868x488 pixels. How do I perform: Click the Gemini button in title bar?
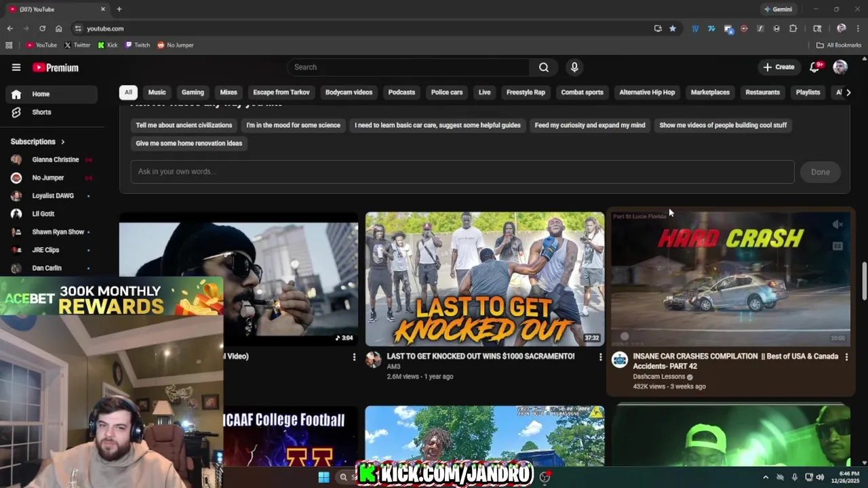[778, 9]
